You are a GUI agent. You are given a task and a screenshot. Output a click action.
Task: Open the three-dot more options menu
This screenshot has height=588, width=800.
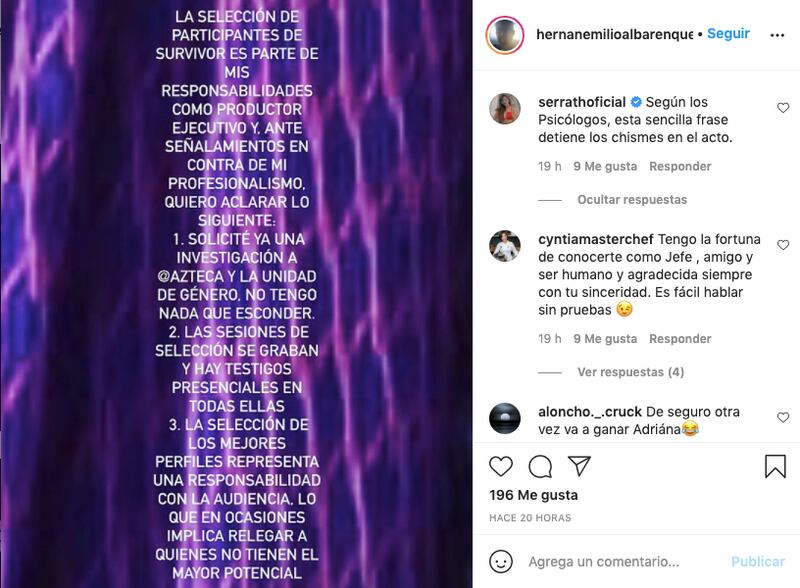pyautogui.click(x=777, y=35)
